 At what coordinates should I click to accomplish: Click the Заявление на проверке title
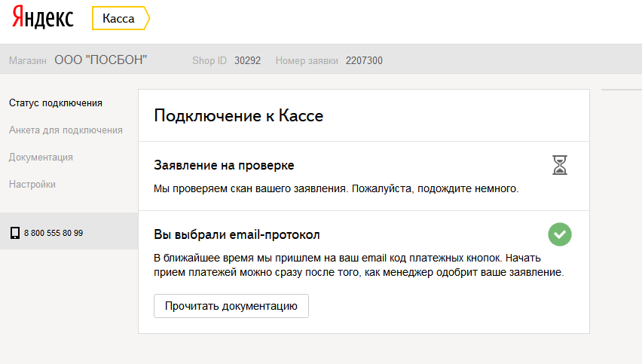pos(224,165)
